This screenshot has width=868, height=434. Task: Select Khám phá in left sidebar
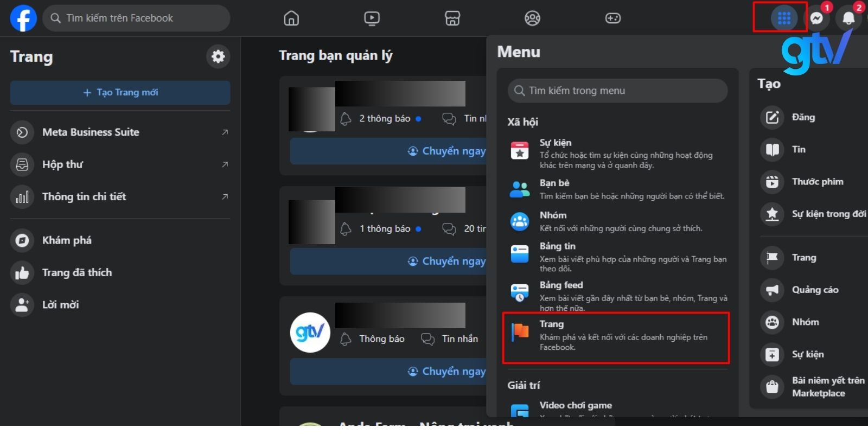[67, 240]
